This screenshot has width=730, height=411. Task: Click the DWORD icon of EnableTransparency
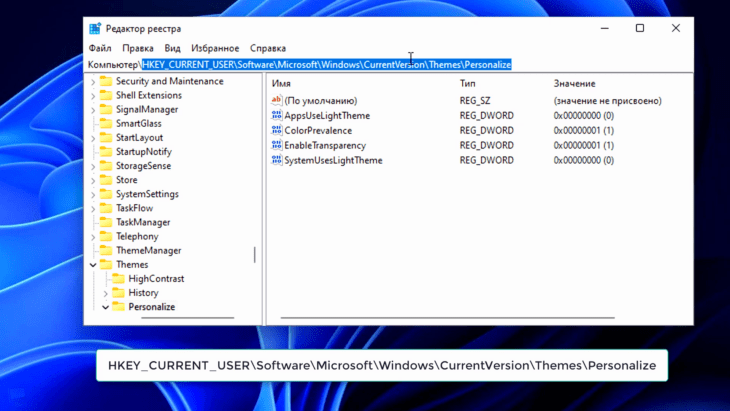277,145
